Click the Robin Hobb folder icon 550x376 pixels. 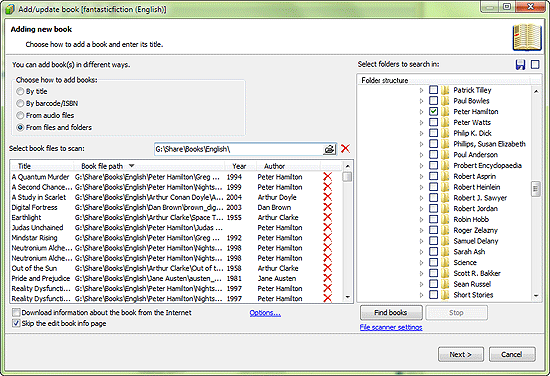tap(445, 219)
